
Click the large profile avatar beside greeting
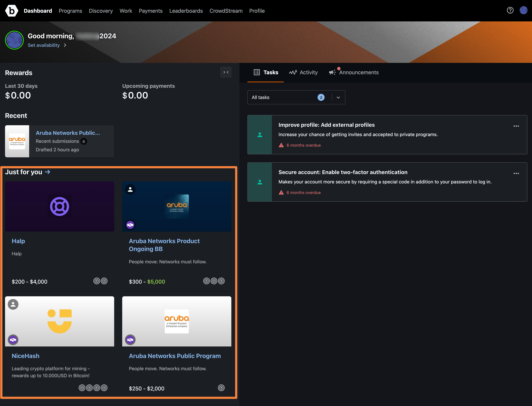tap(14, 40)
